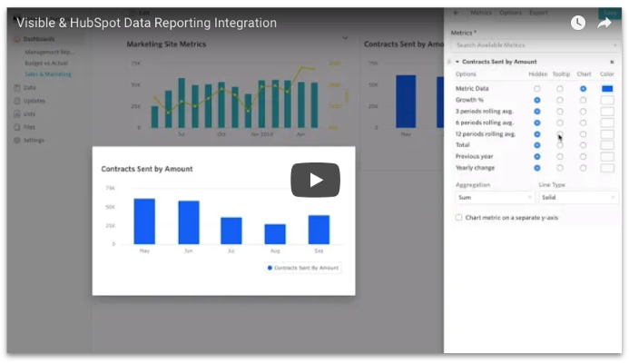The height and width of the screenshot is (364, 629).
Task: Click the Data sidebar icon
Action: click(17, 87)
